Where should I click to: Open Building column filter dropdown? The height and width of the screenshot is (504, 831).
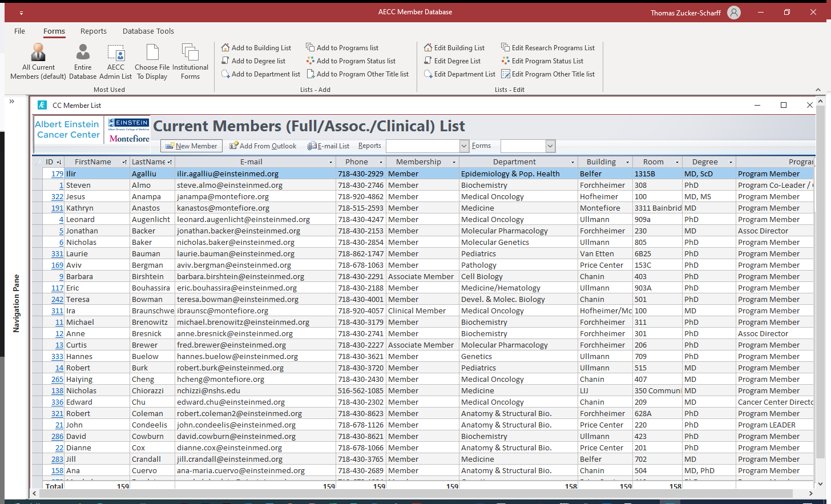627,162
